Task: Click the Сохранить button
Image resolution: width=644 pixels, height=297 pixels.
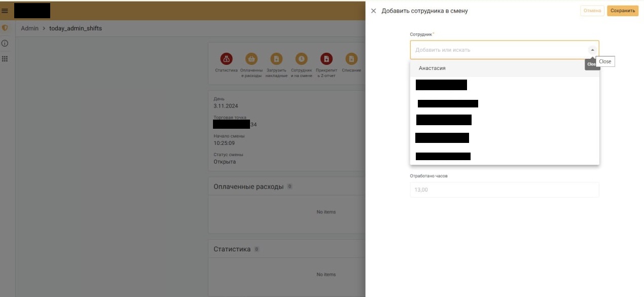Action: [623, 11]
